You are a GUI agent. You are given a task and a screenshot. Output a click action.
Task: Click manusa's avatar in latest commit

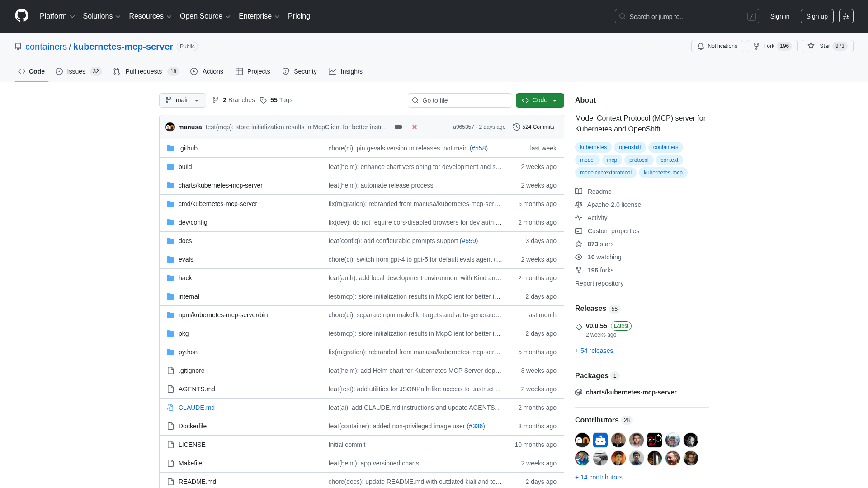170,127
